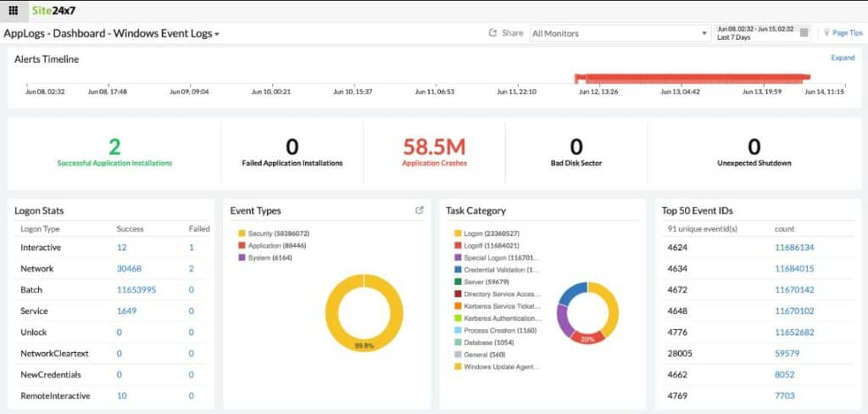The height and width of the screenshot is (414, 868).
Task: Click the Logon (23360527) legend label
Action: click(x=492, y=233)
